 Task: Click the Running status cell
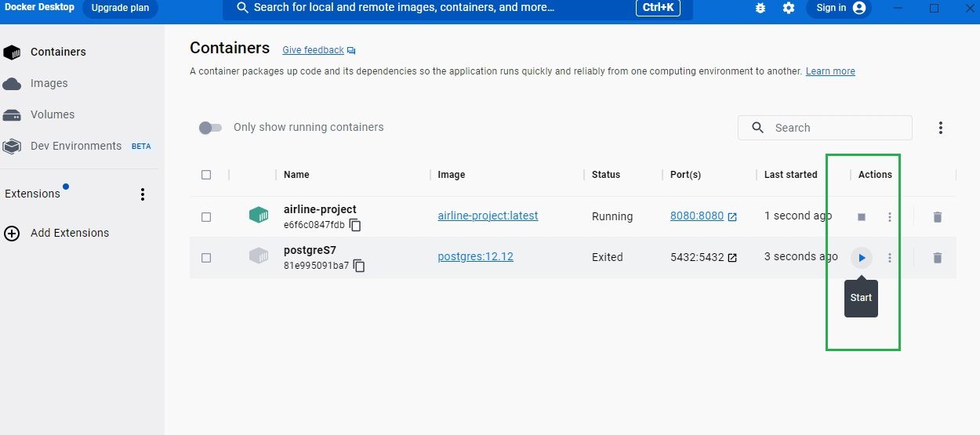612,217
